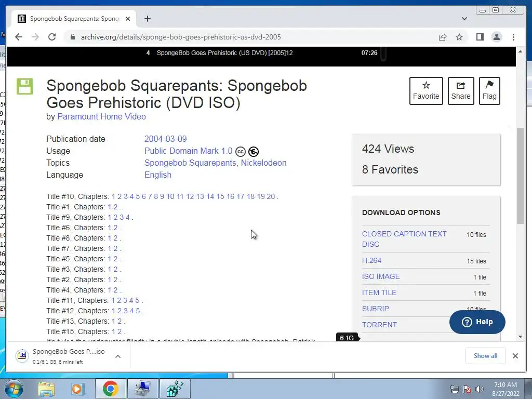Screen dimensions: 532x399
Task: Bookmark this tab with the star
Action: 459,37
